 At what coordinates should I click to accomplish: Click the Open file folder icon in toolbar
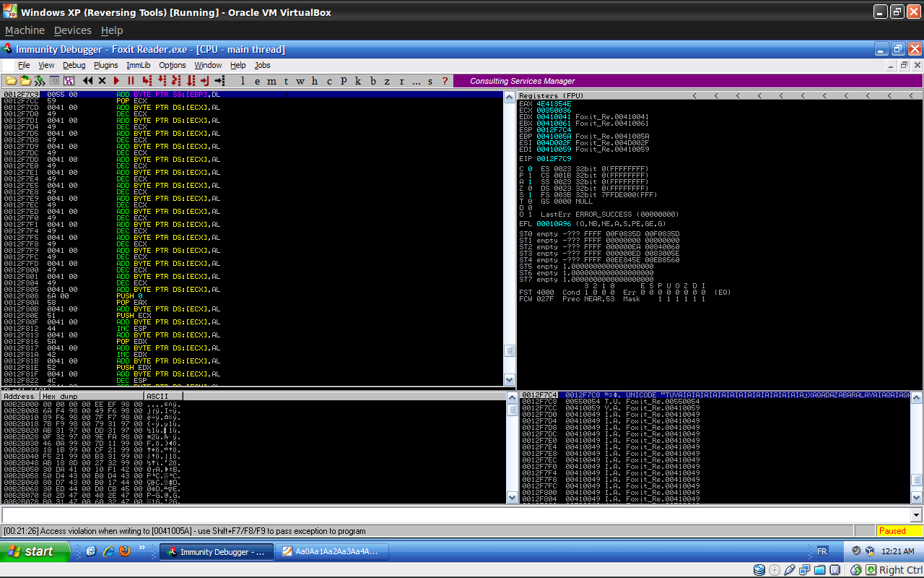pyautogui.click(x=12, y=81)
